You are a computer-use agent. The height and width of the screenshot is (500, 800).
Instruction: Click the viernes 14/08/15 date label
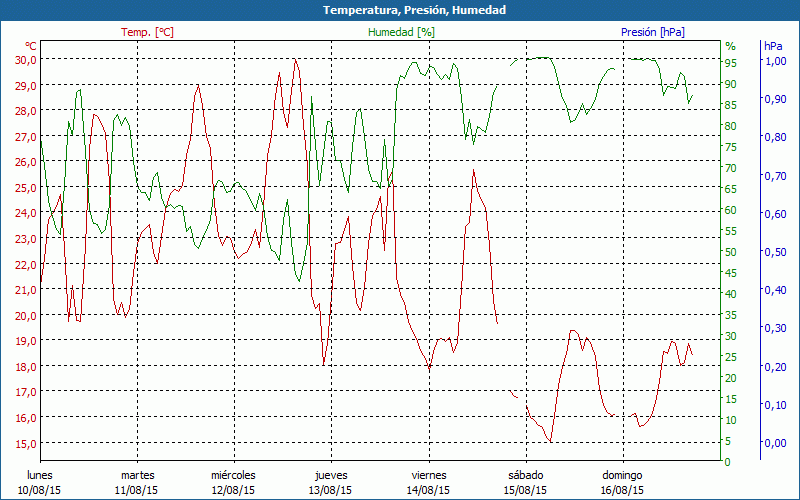point(428,482)
